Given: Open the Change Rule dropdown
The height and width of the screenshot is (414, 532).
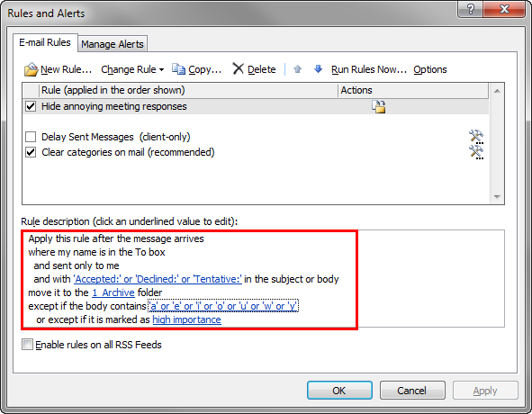Looking at the screenshot, I should click(x=132, y=69).
